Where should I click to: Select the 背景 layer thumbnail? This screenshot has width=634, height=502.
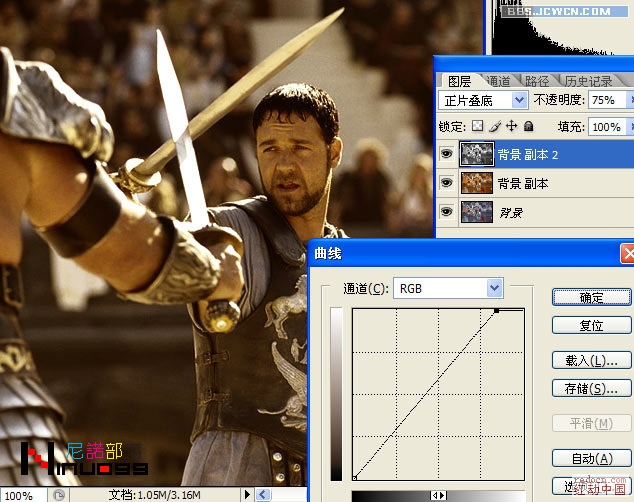click(x=477, y=212)
